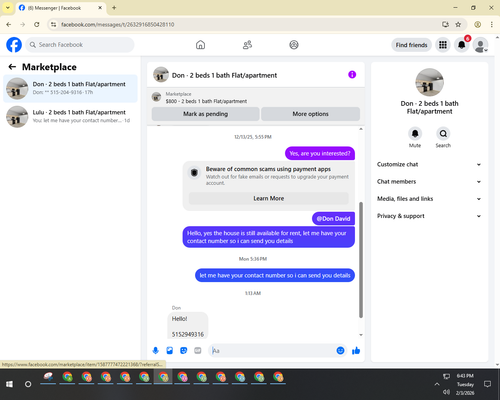Click the address bar URL
500x400 pixels.
[x=117, y=25]
